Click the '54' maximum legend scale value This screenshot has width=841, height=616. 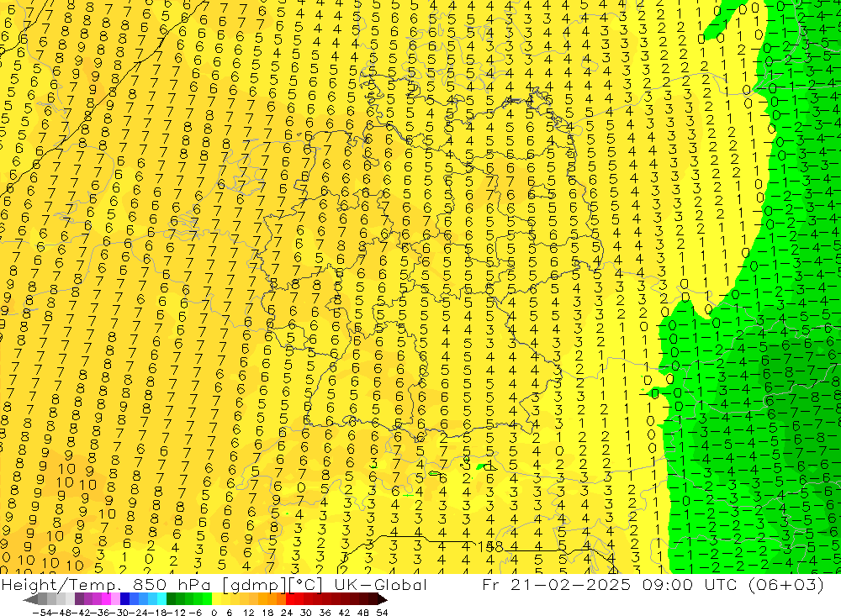coord(382,613)
